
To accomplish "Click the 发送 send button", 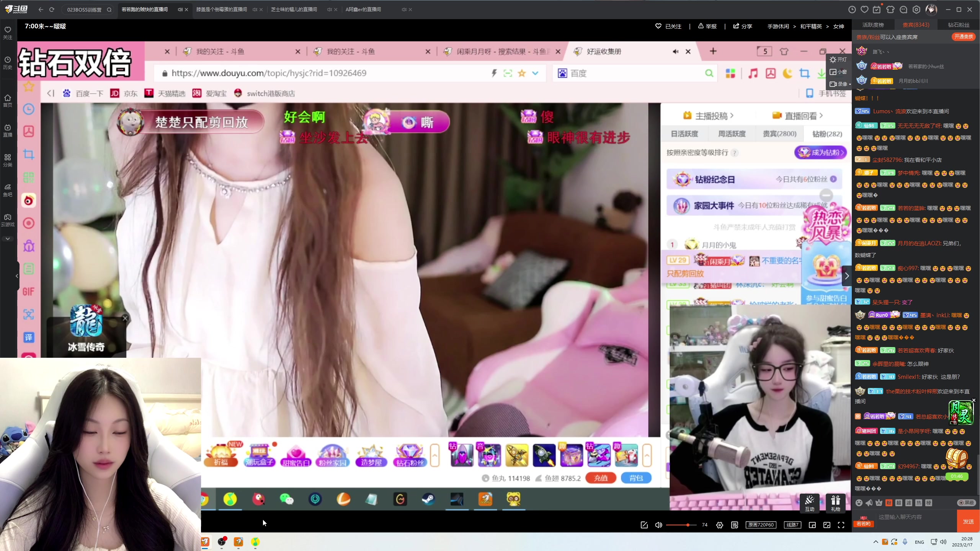I will 969,522.
